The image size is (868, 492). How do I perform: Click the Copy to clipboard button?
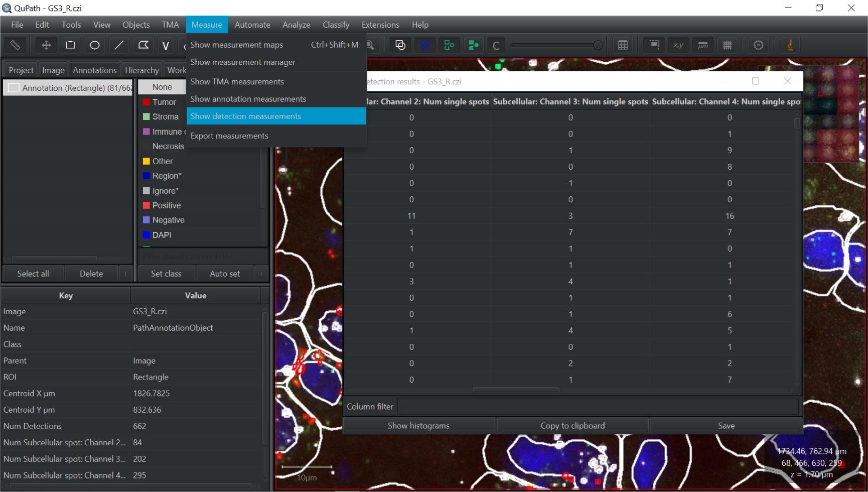point(572,426)
